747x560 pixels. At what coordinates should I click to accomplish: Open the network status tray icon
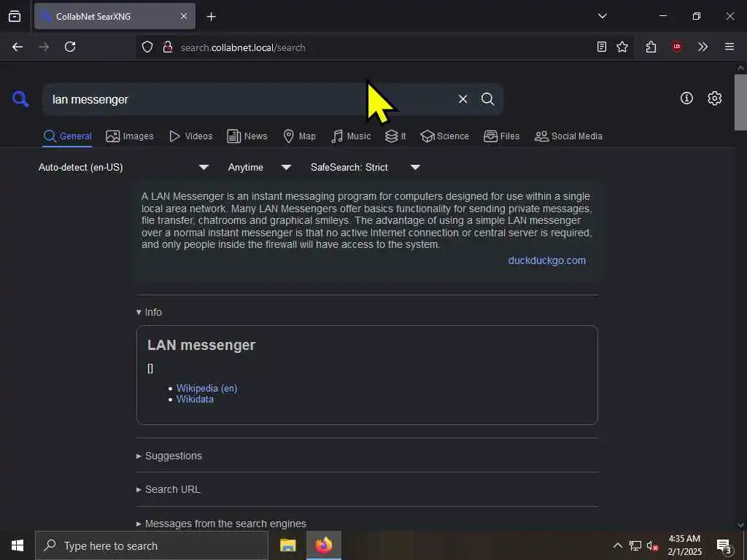tap(635, 545)
